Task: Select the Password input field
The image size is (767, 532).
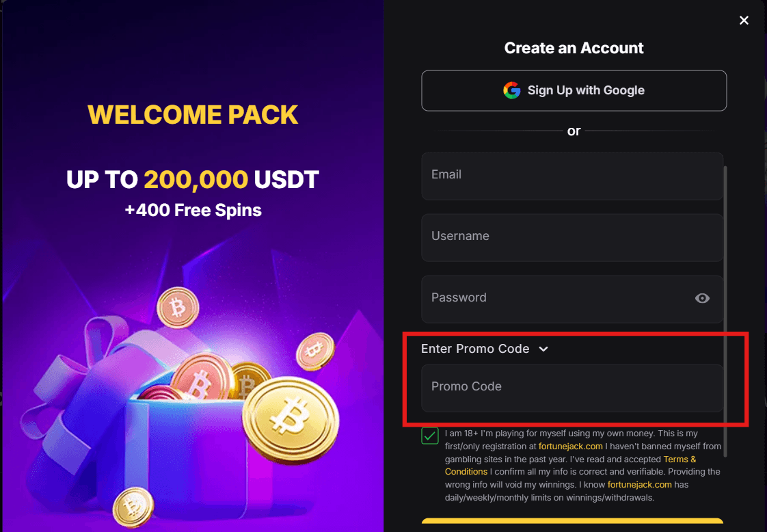Action: 554,298
